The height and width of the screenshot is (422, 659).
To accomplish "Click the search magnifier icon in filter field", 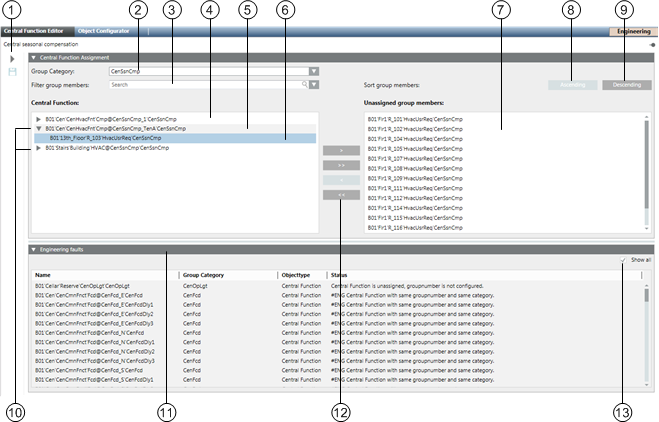I will tap(305, 85).
